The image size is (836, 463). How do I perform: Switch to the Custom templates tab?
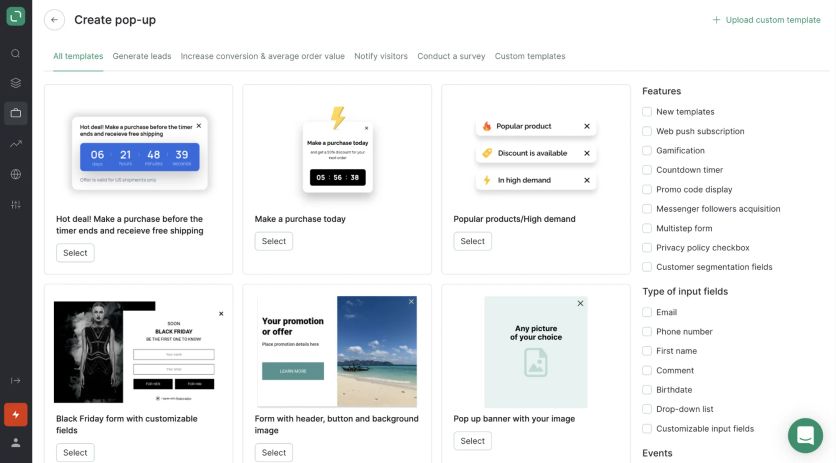(x=530, y=56)
